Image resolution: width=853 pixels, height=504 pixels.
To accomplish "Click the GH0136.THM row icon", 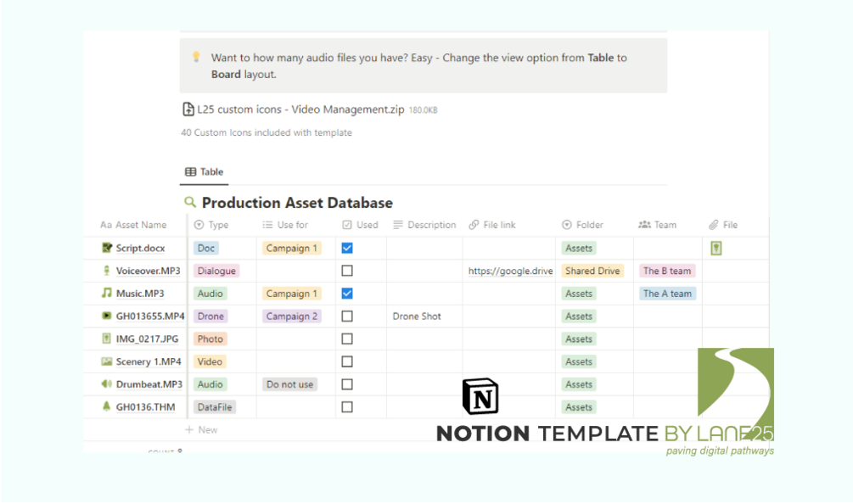I will (x=107, y=406).
